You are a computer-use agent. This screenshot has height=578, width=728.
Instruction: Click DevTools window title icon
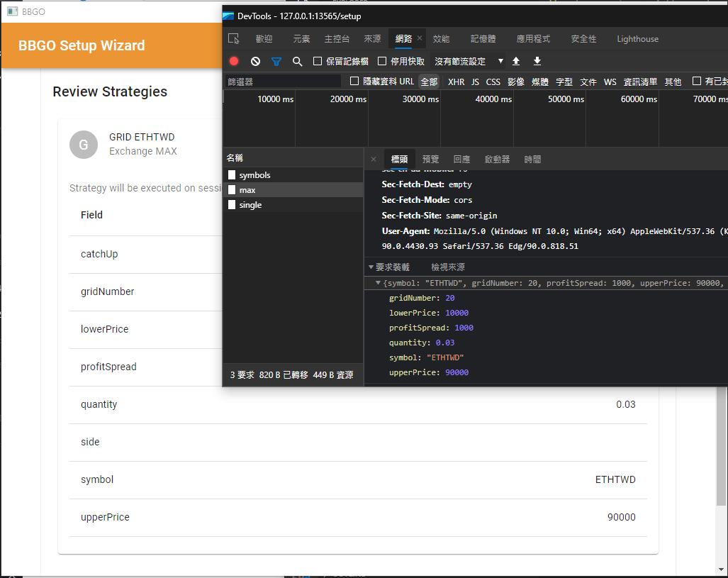[228, 16]
